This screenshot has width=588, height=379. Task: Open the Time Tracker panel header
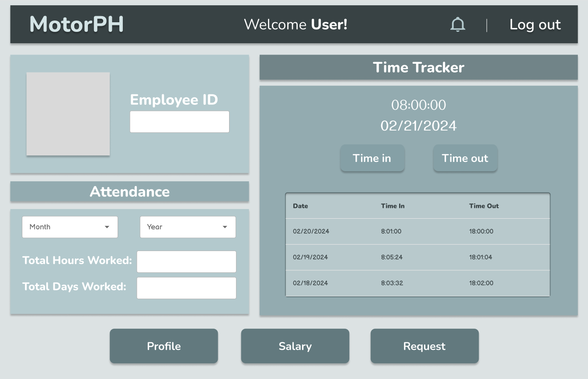tap(418, 67)
